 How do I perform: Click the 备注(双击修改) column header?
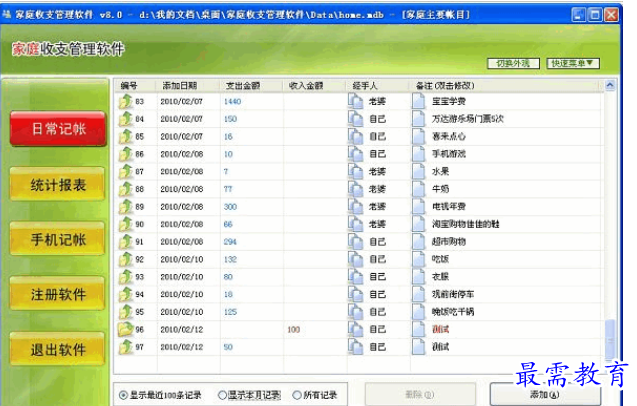click(x=505, y=85)
